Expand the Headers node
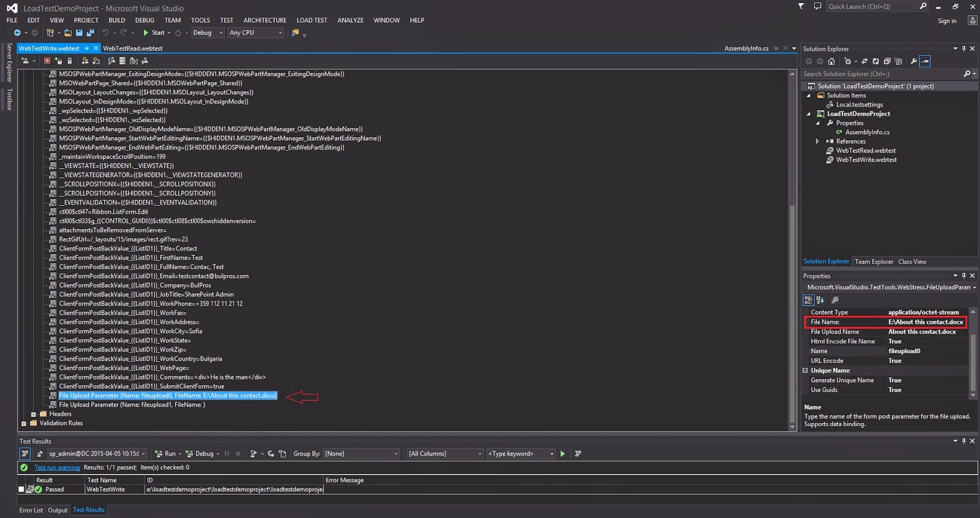Screen dimensions: 980x518 pos(34,415)
